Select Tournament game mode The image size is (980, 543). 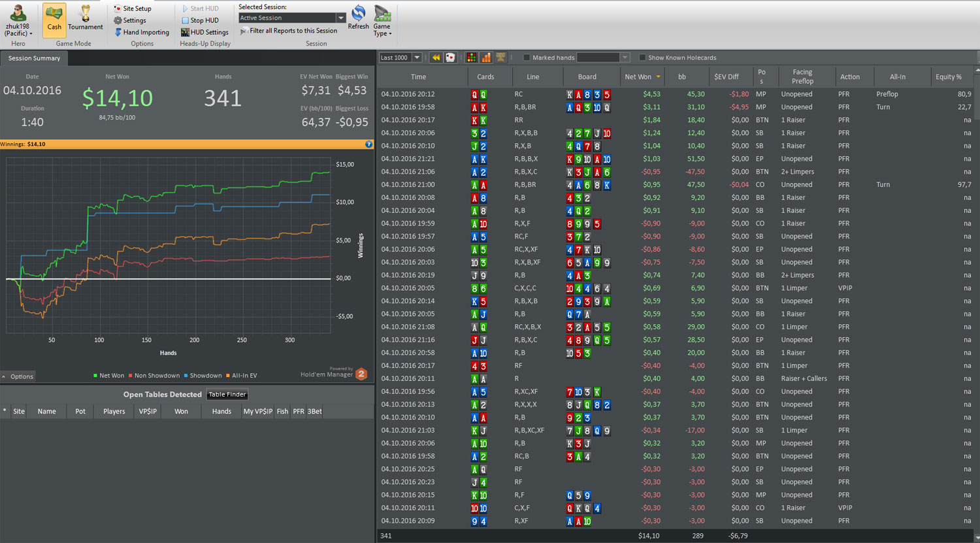point(86,20)
